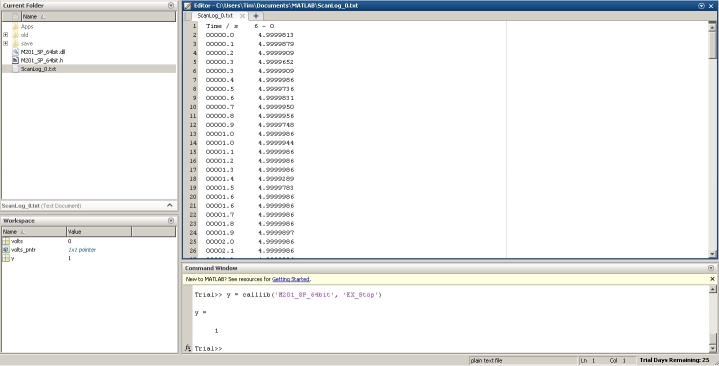The width and height of the screenshot is (719, 366).
Task: Open the Editor window actions dropdown
Action: click(701, 6)
